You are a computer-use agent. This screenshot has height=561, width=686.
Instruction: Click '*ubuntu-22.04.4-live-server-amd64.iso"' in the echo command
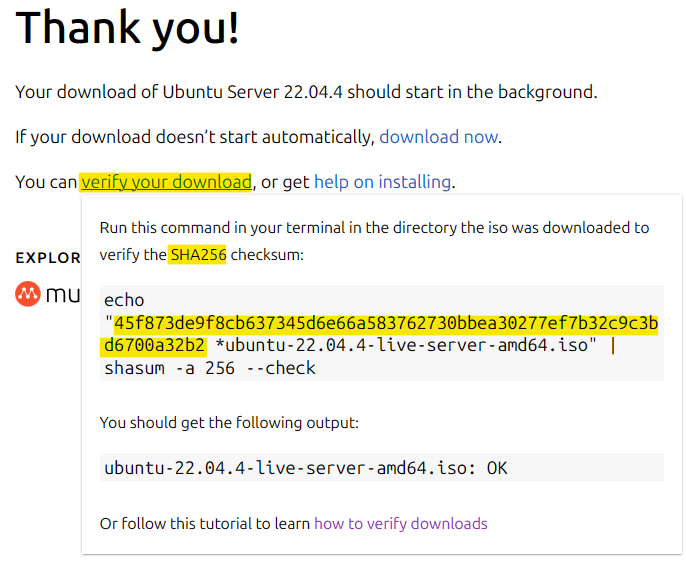(406, 346)
